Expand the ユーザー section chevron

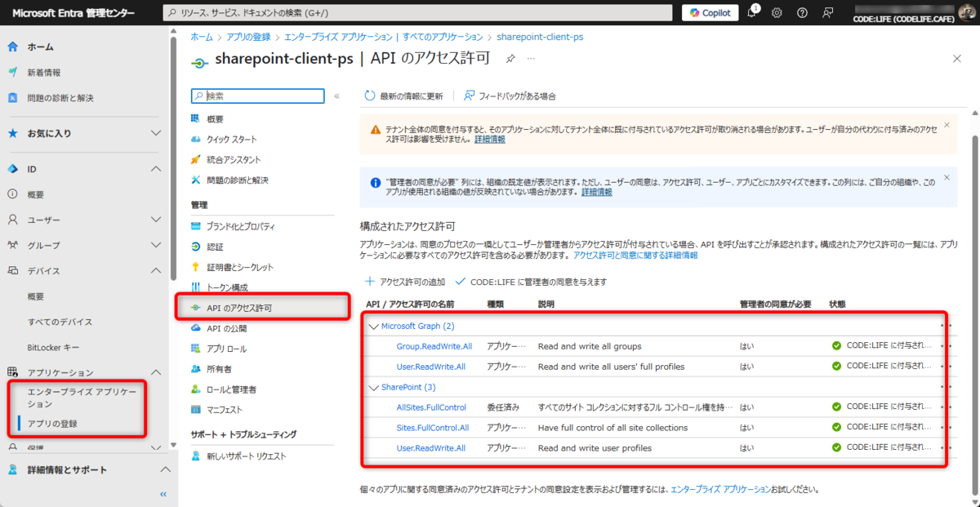point(156,220)
